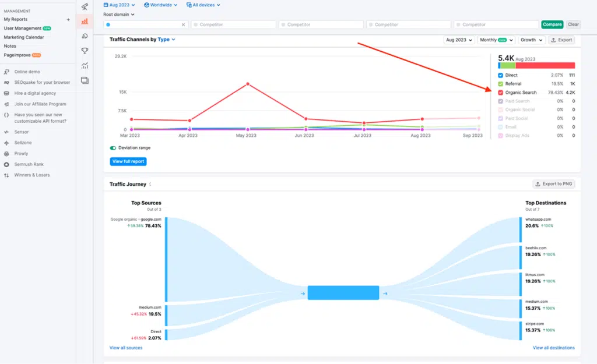
Task: Click the View all destinations link
Action: [552, 347]
